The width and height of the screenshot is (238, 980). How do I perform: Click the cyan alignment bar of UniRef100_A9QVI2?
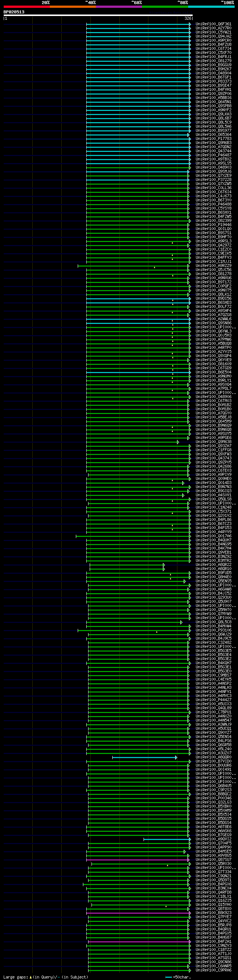167,839
